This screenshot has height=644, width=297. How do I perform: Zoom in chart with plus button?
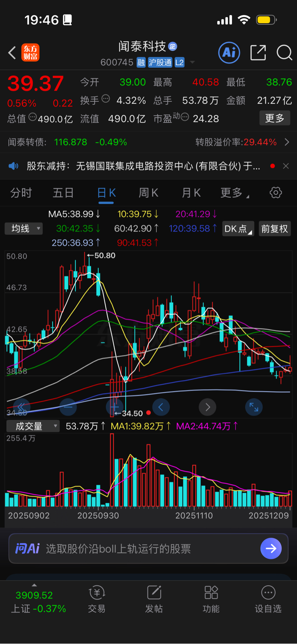click(114, 407)
